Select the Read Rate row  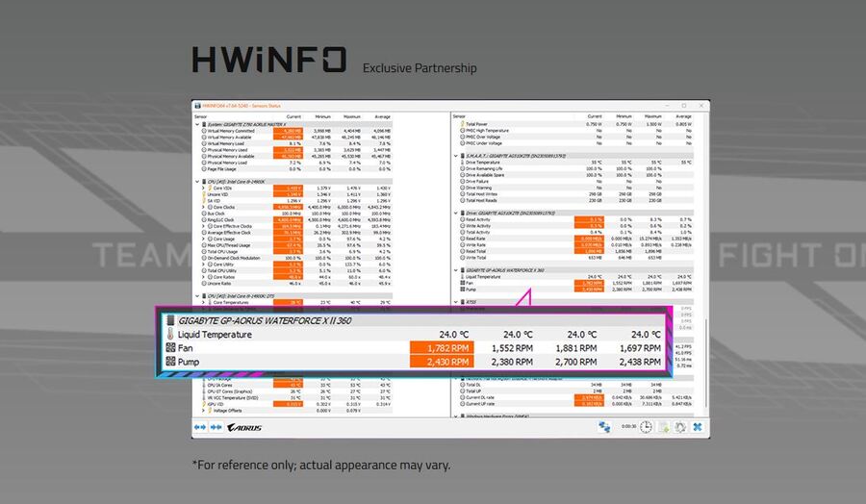pyautogui.click(x=574, y=239)
